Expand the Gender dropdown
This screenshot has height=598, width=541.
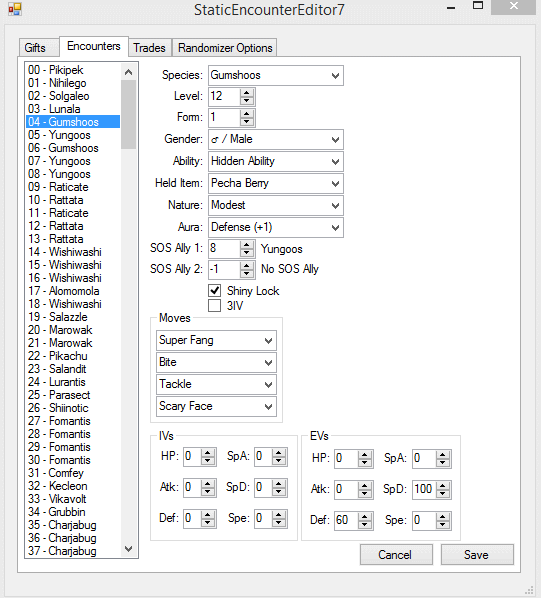coord(276,140)
